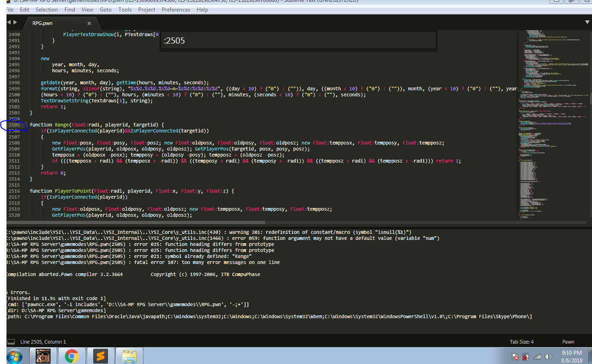This screenshot has width=592, height=364.
Task: Open the panel switcher icon in status bar
Action: [x=11, y=342]
